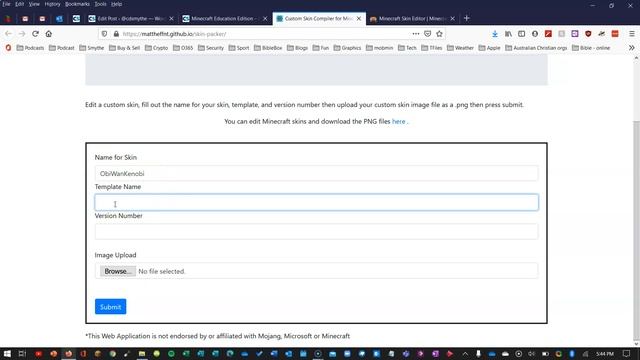
Task: Reload the current page
Action: click(35, 34)
